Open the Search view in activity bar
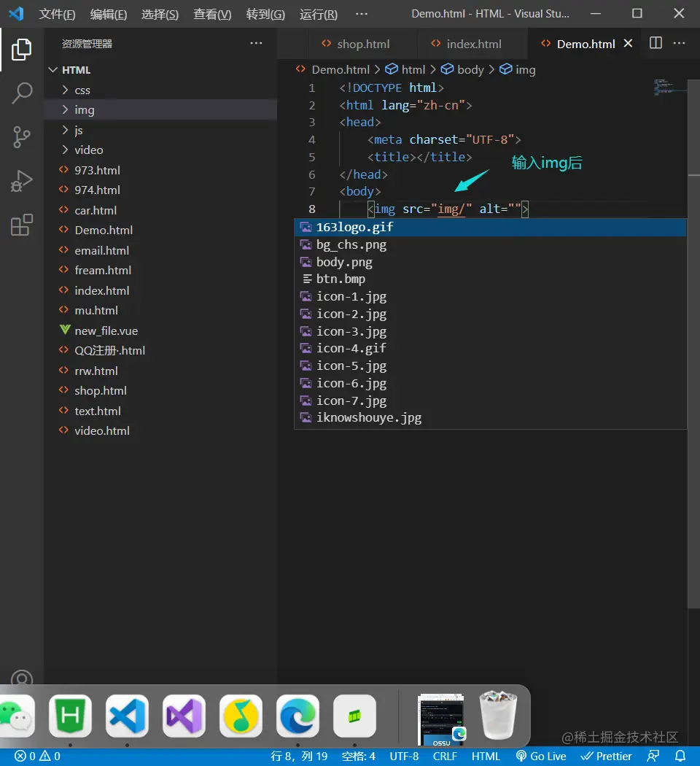The height and width of the screenshot is (766, 700). click(x=21, y=93)
